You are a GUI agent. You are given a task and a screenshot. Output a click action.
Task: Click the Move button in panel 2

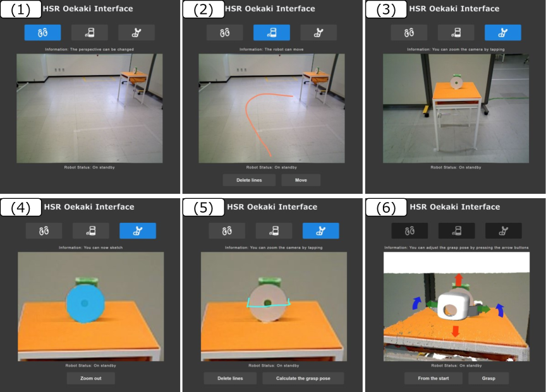pos(301,180)
